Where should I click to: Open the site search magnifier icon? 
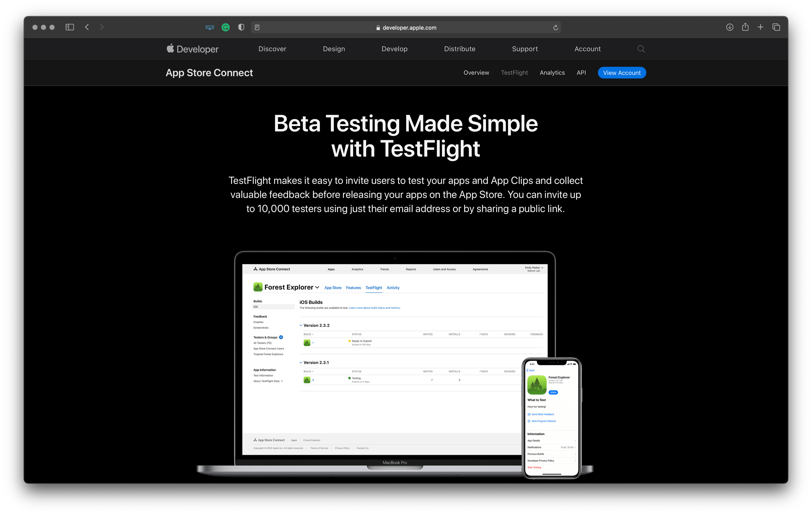[x=641, y=49]
